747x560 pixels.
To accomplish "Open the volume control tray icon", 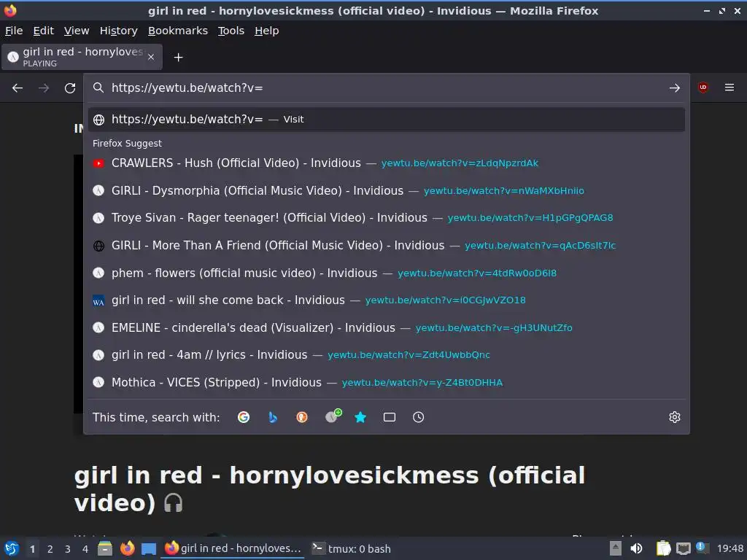I will pos(636,548).
